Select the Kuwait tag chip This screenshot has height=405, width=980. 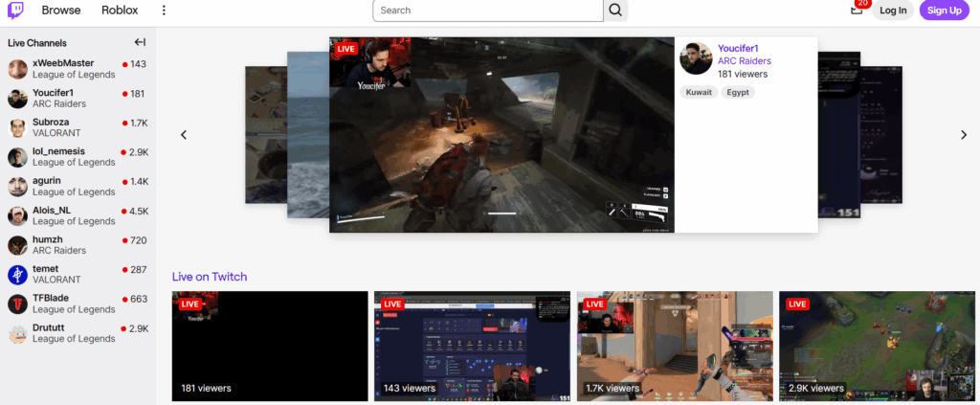(x=699, y=93)
